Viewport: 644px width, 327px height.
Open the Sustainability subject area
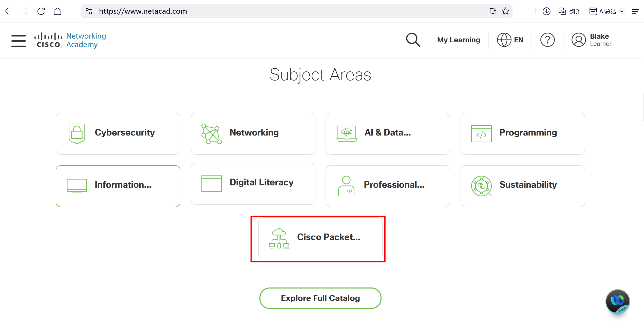[x=523, y=186]
